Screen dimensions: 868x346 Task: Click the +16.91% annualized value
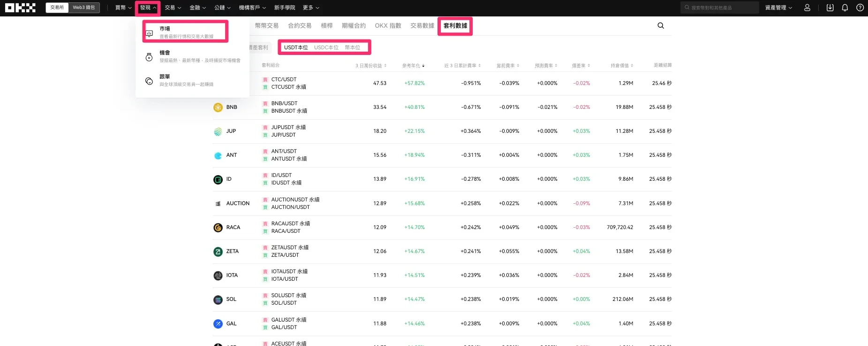pyautogui.click(x=415, y=179)
